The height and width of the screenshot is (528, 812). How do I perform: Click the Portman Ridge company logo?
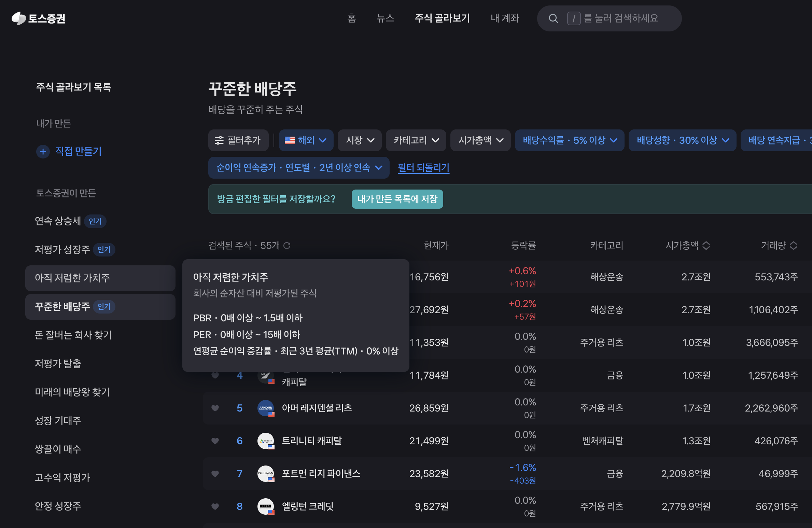point(266,474)
